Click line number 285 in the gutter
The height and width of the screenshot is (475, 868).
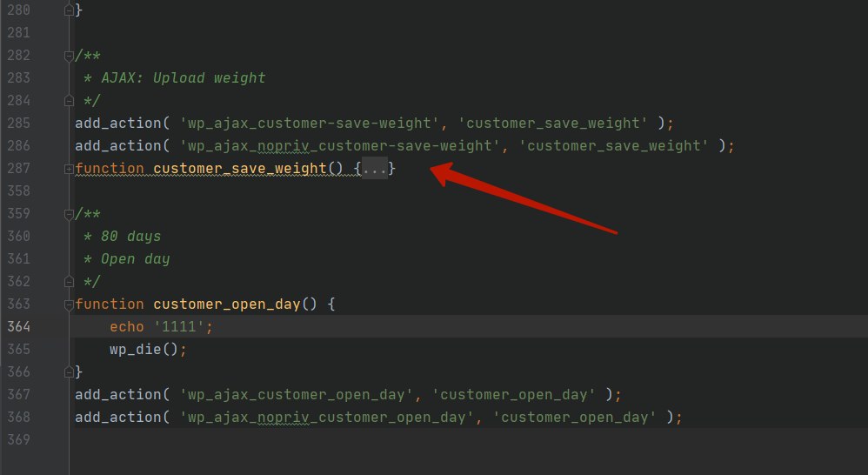[19, 123]
